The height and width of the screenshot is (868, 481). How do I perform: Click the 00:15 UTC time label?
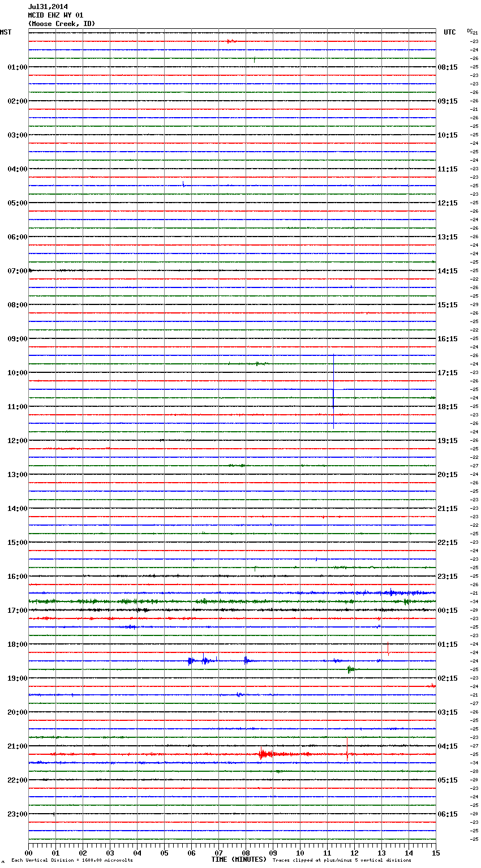pos(448,611)
